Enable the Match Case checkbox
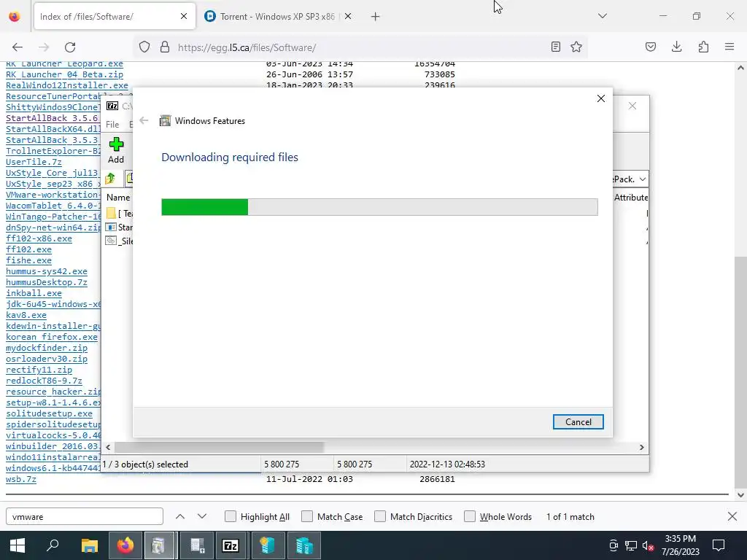This screenshot has width=747, height=560. 307,517
